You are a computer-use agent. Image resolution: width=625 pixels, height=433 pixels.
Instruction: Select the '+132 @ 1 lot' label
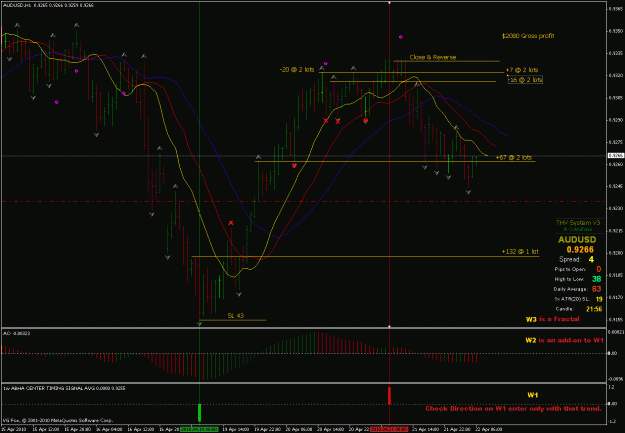pos(520,252)
